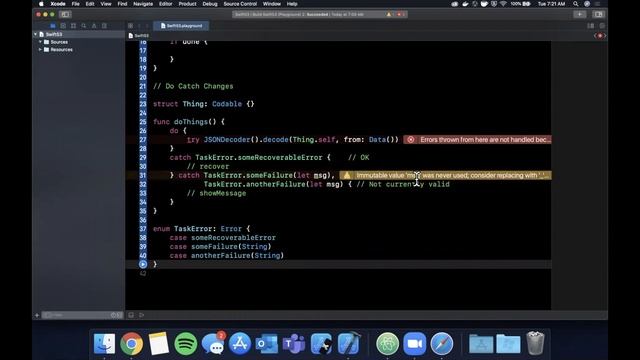Screen dimensions: 640x360
Task: Show the Project navigator icon
Action: tap(53, 26)
